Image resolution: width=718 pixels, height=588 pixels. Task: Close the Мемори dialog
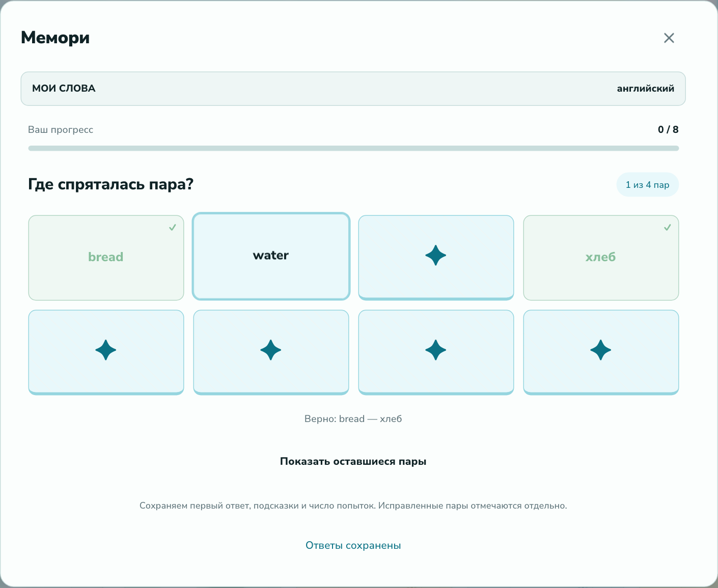coord(669,38)
